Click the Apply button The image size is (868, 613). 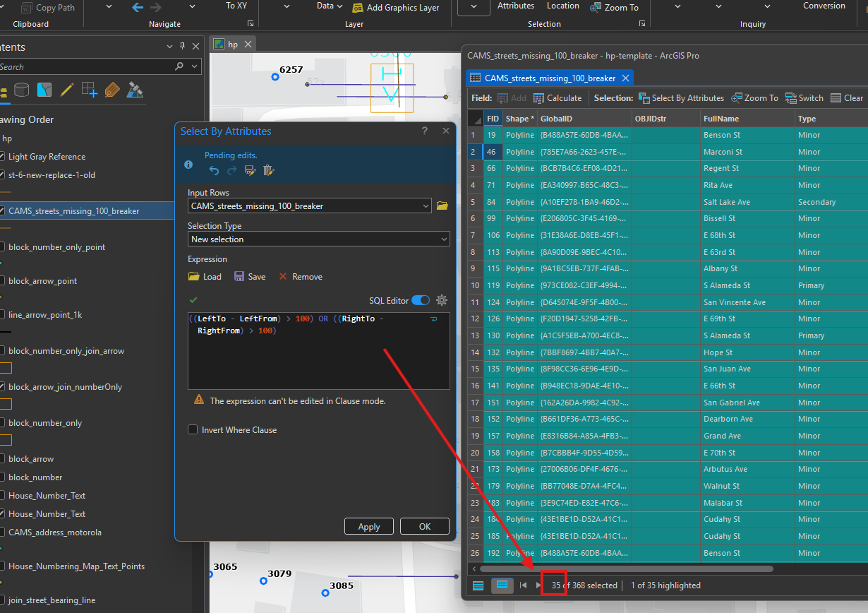click(x=369, y=526)
